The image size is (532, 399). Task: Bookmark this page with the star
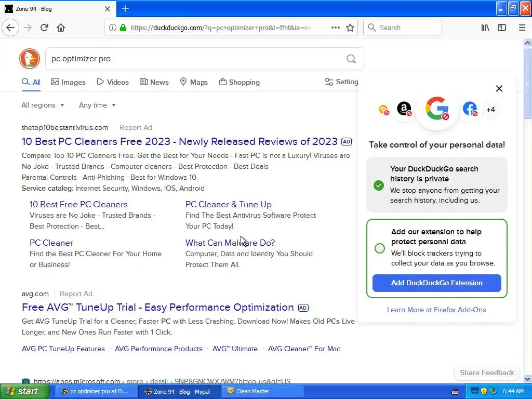350,28
